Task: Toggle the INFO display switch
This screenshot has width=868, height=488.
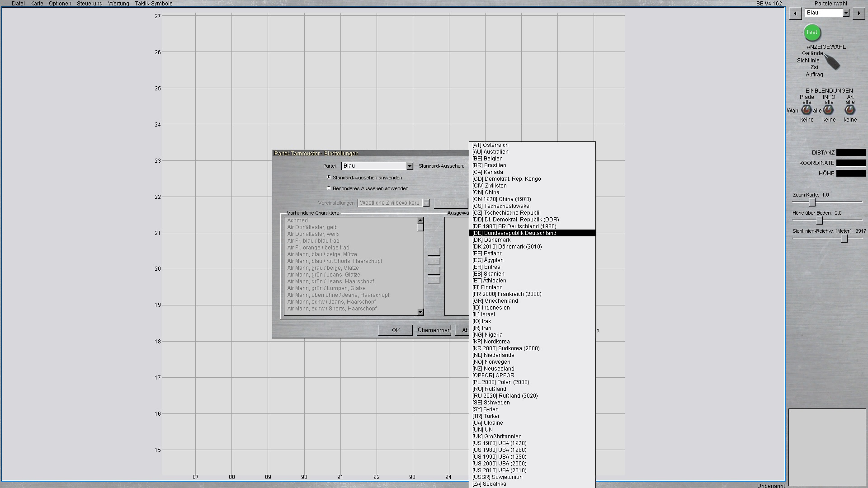Action: (x=828, y=110)
